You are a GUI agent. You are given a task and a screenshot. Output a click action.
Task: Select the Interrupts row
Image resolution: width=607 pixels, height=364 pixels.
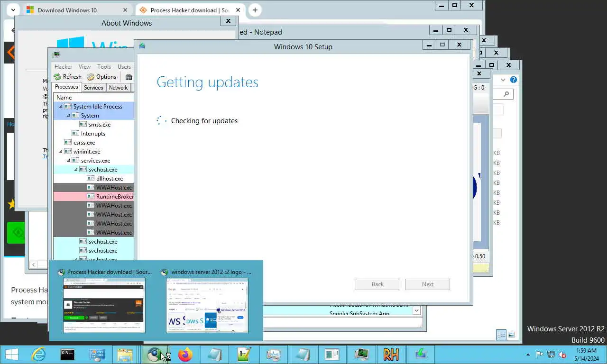click(x=93, y=134)
